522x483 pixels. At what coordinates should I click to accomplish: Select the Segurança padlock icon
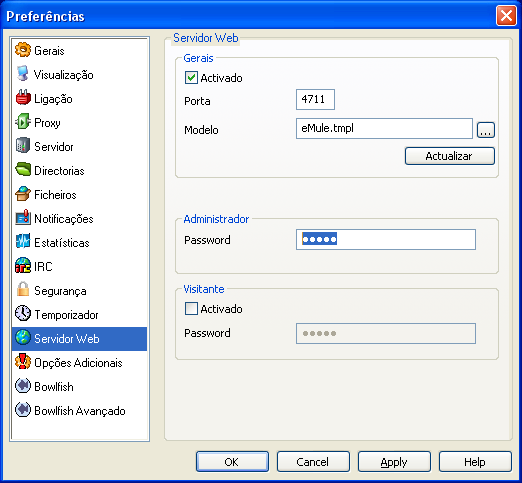23,290
